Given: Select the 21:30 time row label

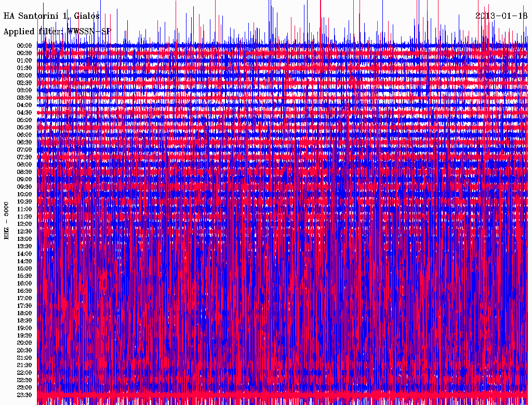Looking at the screenshot, I should 24,366.
